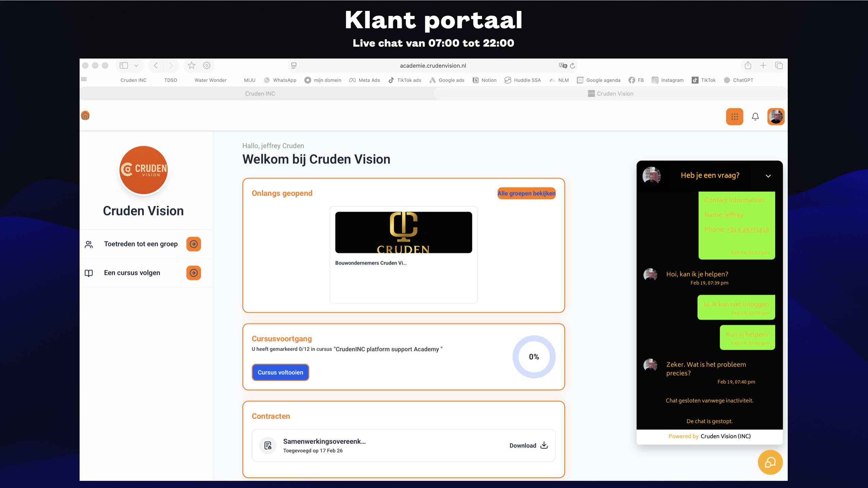Click the Heb je een vraag? chat header
Image resolution: width=868 pixels, height=488 pixels.
[710, 175]
